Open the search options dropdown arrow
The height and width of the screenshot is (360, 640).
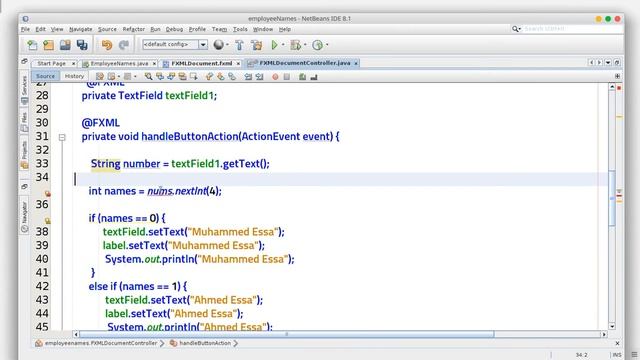click(520, 29)
